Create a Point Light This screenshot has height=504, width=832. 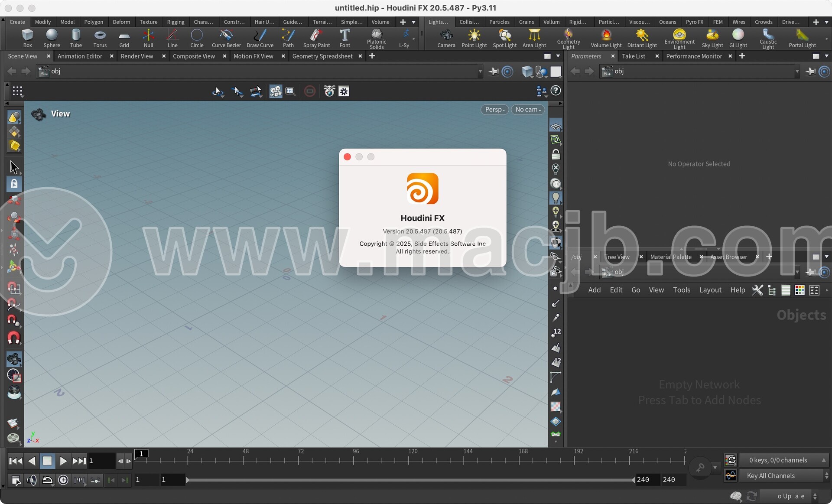474,38
